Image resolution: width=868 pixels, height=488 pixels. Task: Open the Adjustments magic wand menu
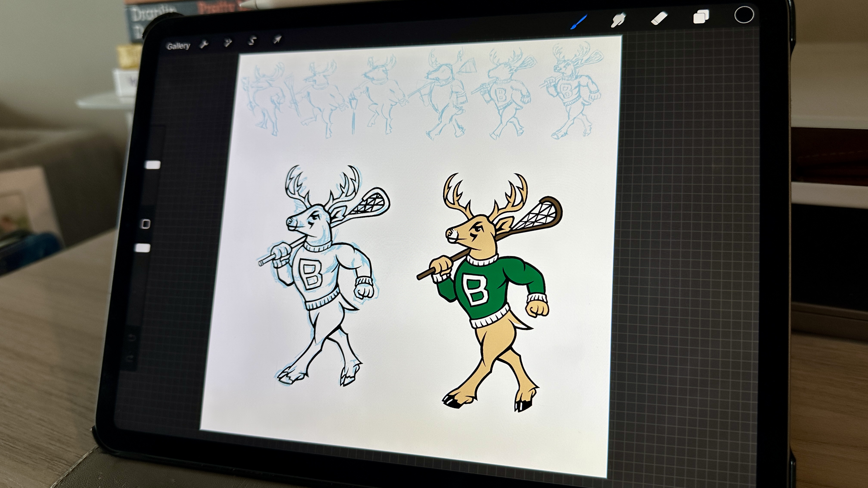pyautogui.click(x=228, y=43)
